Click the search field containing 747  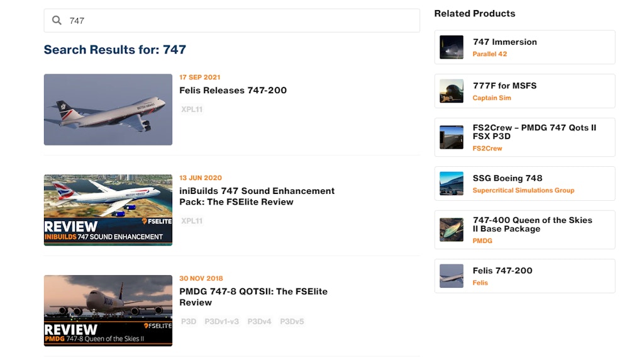click(239, 21)
